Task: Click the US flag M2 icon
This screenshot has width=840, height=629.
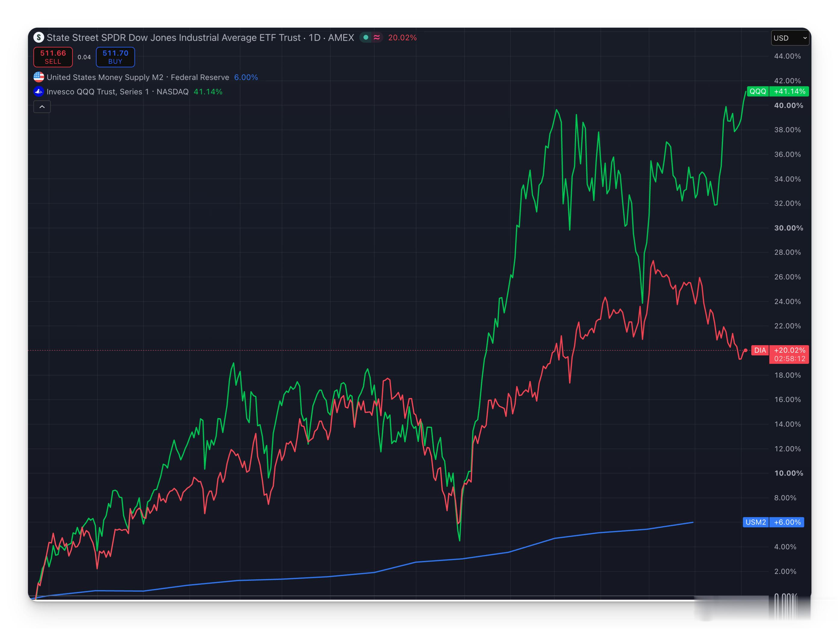Action: pos(39,77)
